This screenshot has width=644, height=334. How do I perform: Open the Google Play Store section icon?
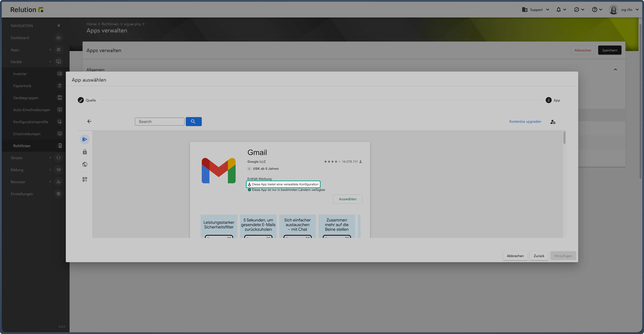click(85, 139)
